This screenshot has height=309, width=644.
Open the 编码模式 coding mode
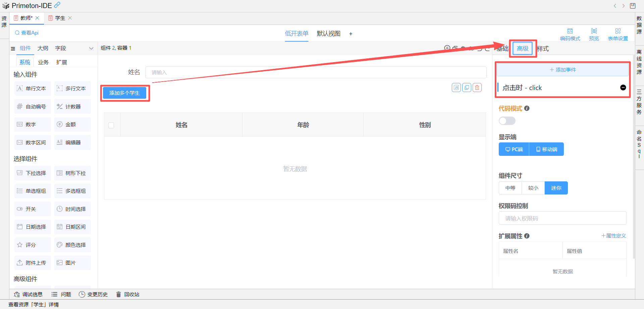coord(570,35)
